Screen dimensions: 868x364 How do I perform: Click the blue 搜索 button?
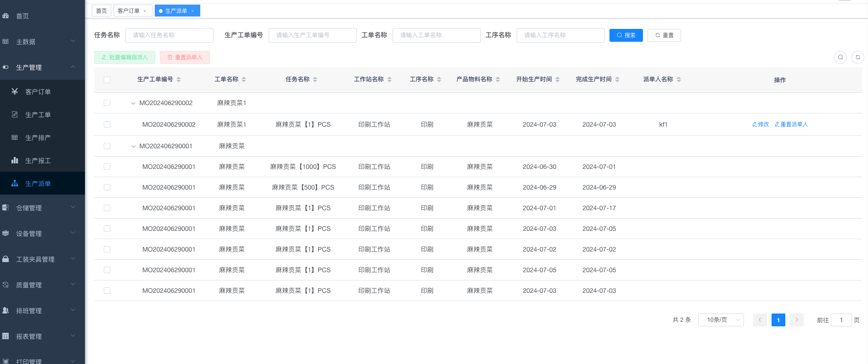pos(626,35)
